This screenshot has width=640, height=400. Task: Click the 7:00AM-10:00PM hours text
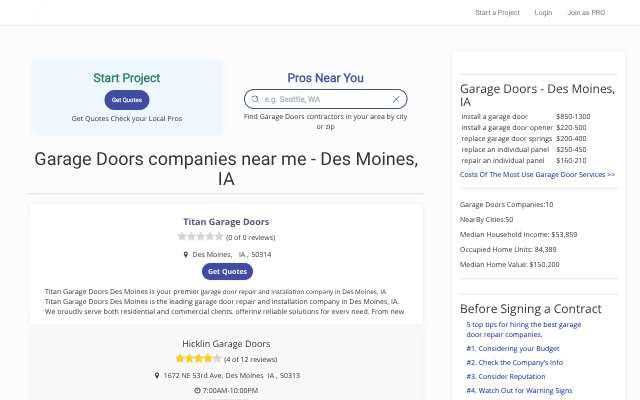click(x=230, y=391)
